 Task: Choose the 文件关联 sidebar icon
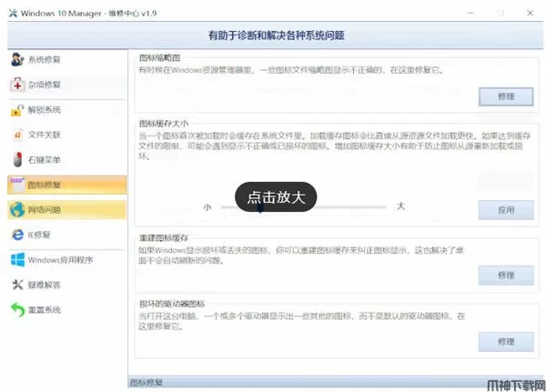18,135
